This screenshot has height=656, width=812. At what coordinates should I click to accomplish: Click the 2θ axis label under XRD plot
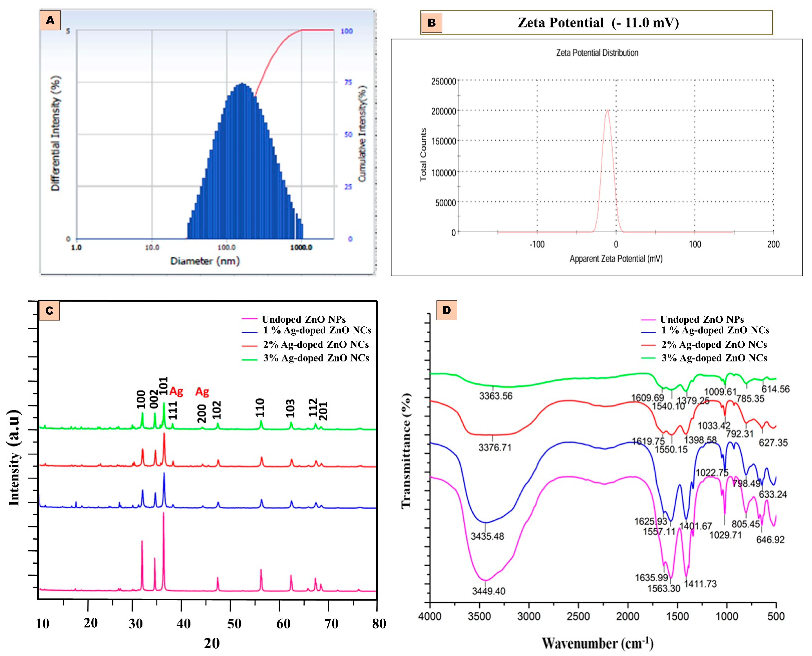coord(212,643)
